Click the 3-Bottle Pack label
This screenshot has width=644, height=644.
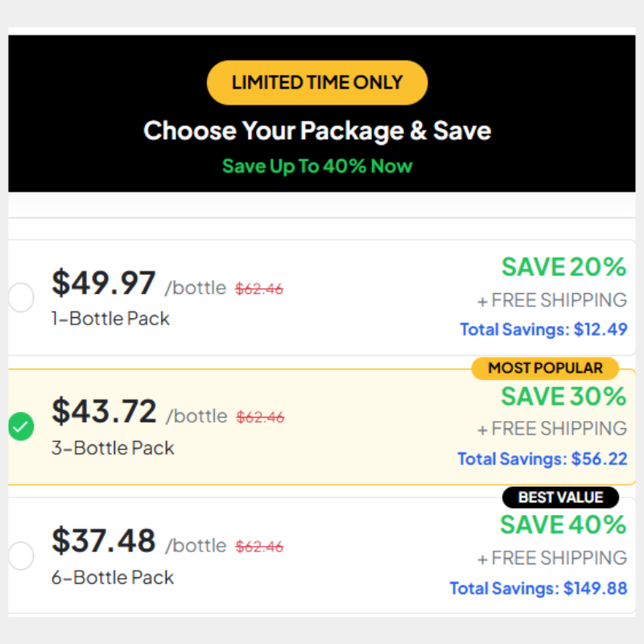[x=113, y=448]
